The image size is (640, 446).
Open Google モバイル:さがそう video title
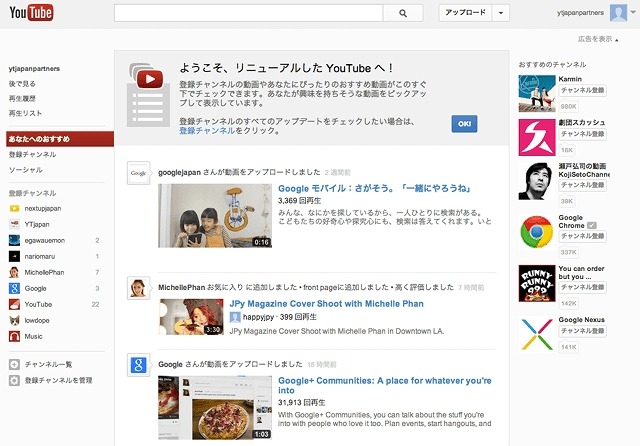375,189
